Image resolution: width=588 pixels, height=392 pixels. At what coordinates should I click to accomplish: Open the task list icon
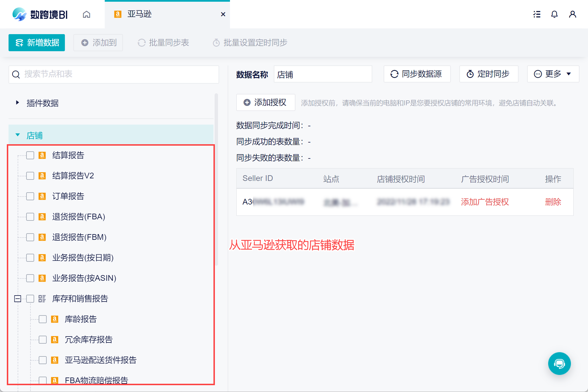click(x=537, y=14)
